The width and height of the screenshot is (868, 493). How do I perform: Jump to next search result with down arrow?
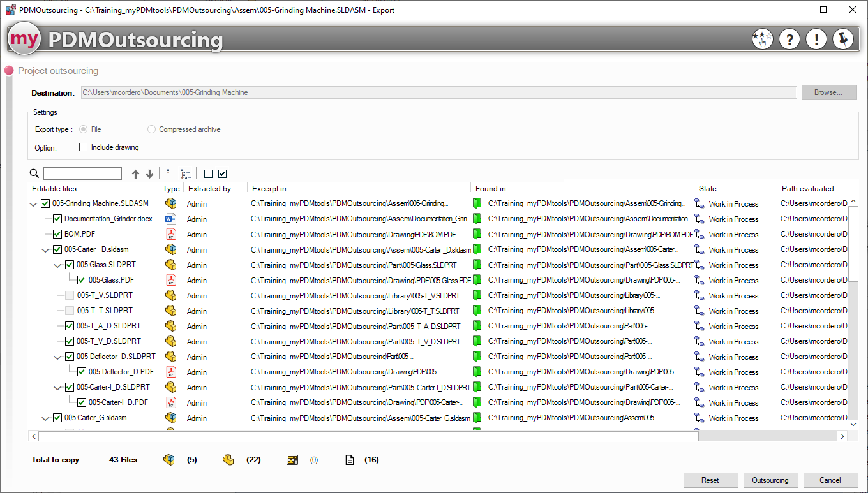click(149, 174)
